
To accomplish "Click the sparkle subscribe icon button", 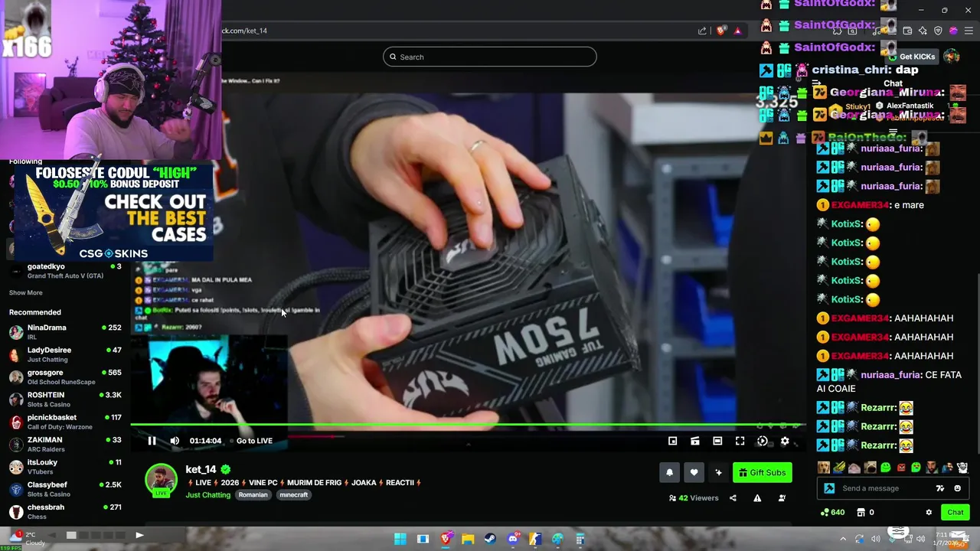I will tap(718, 472).
